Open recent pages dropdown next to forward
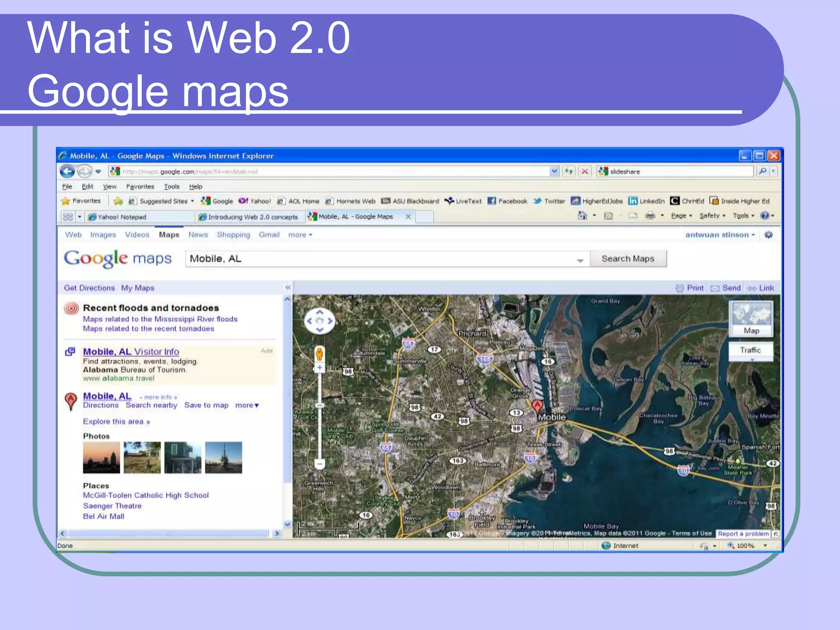840x630 pixels. coord(98,171)
